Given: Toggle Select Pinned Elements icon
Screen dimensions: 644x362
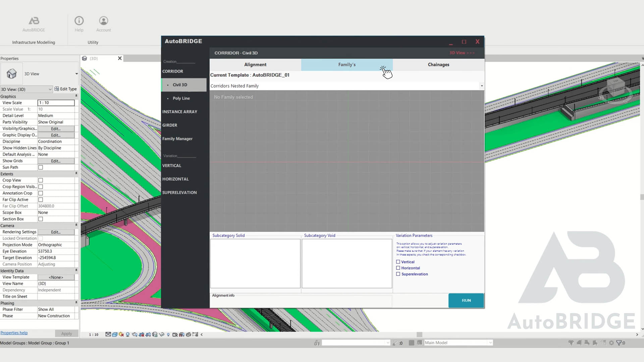Looking at the screenshot, I should point(587,343).
